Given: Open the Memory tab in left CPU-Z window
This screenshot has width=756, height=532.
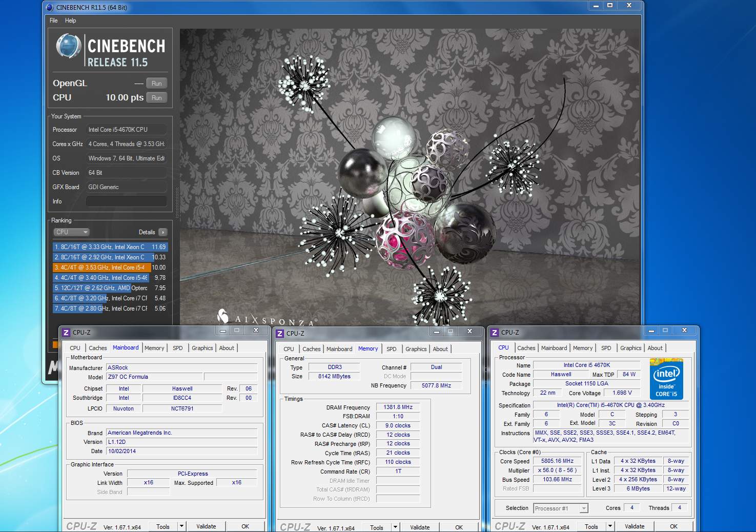Looking at the screenshot, I should tap(154, 348).
